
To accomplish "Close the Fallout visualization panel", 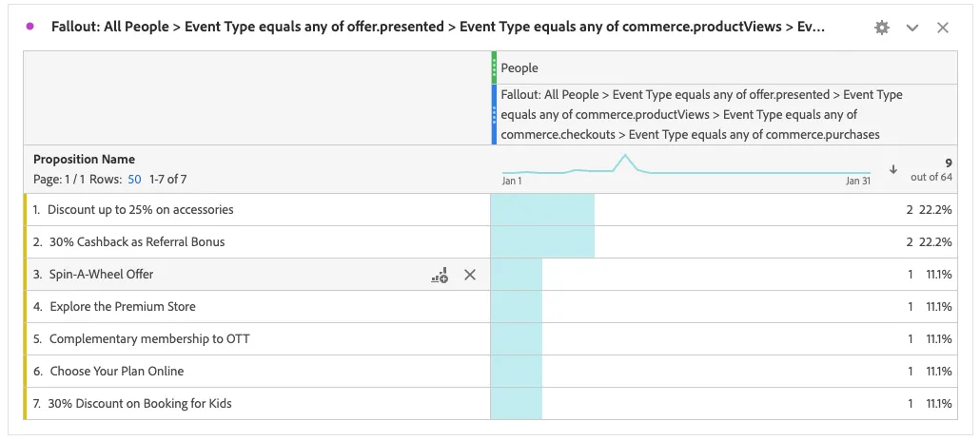I will [x=943, y=28].
